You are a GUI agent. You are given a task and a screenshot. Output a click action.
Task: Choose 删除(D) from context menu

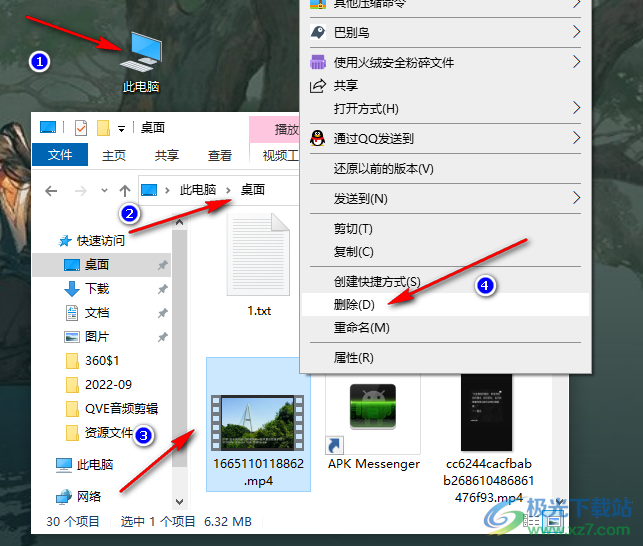point(445,304)
